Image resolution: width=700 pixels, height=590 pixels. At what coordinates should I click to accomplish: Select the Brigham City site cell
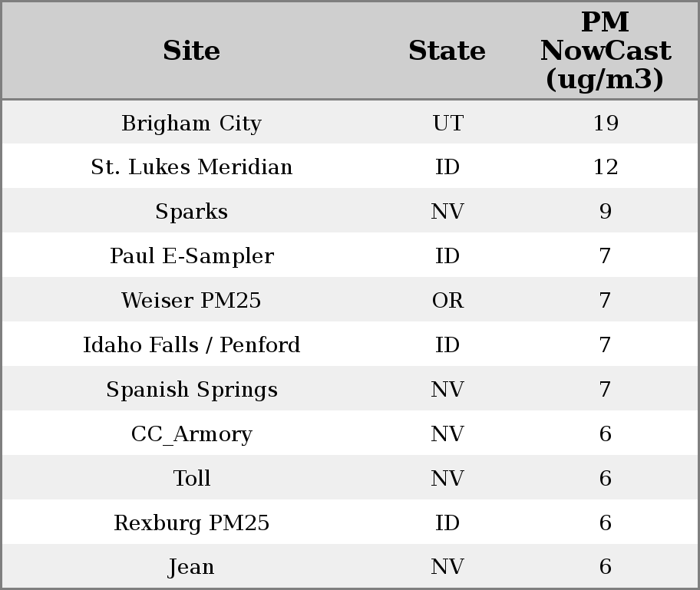(191, 124)
